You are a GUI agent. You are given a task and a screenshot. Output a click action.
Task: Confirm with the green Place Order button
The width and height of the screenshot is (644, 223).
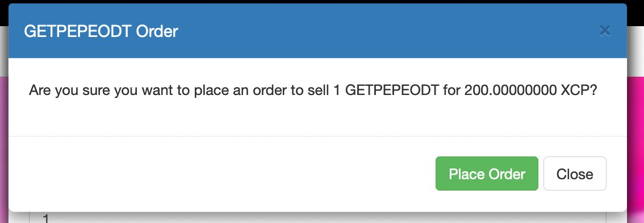pos(487,174)
